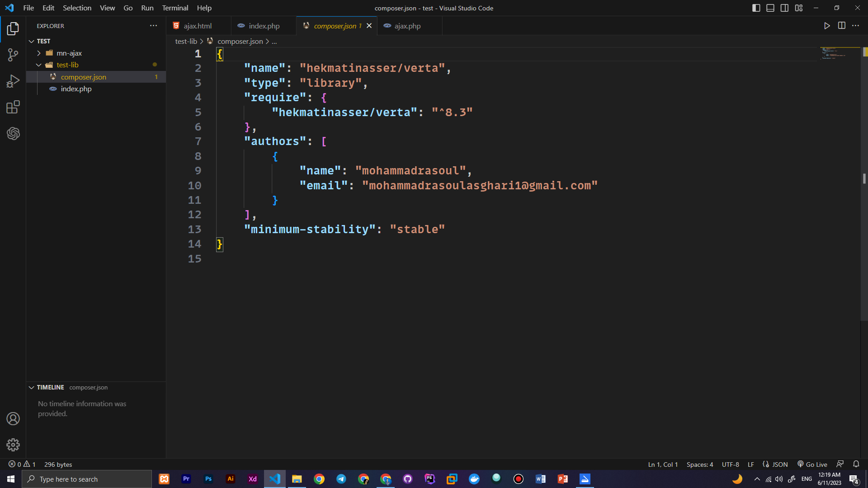Open the Terminal menu

pyautogui.click(x=175, y=8)
